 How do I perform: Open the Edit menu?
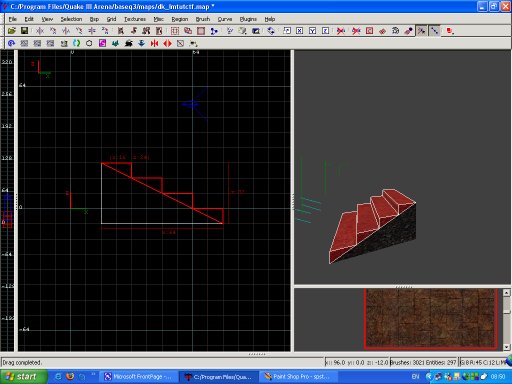tap(29, 19)
